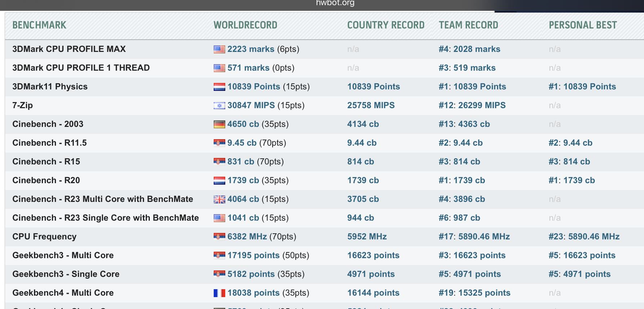
Task: Click Serbian flag beside 831 cb
Action: coord(219,162)
